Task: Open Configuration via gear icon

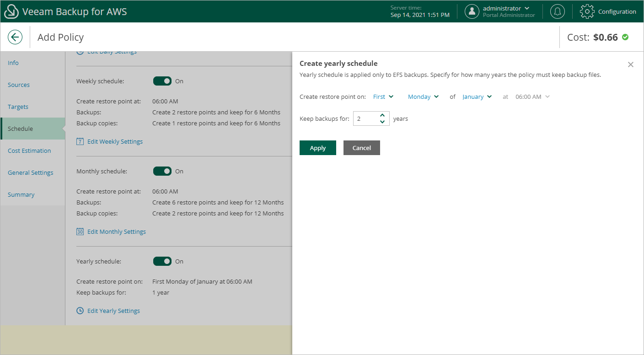Action: point(587,11)
